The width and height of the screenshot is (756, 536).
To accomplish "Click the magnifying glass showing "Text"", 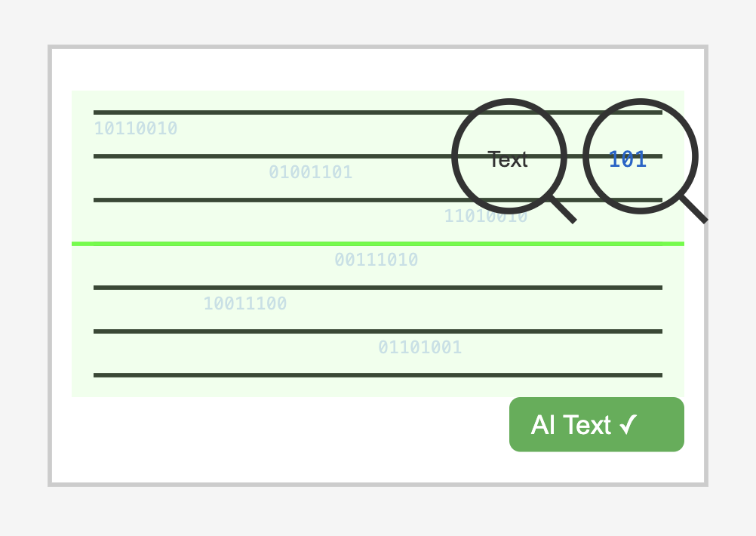I will tap(509, 156).
